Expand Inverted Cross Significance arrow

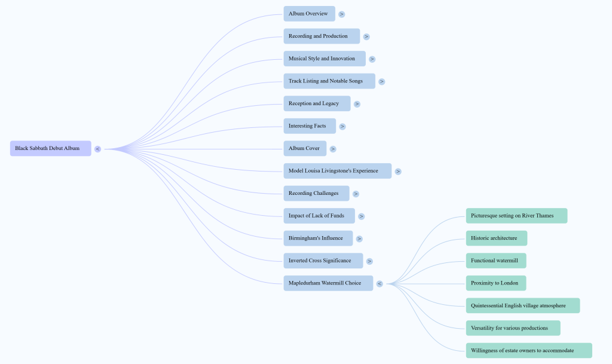(x=369, y=261)
